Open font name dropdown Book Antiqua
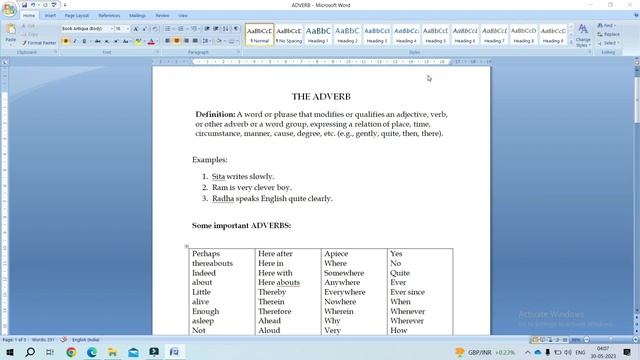This screenshot has width=640, height=360. (111, 29)
